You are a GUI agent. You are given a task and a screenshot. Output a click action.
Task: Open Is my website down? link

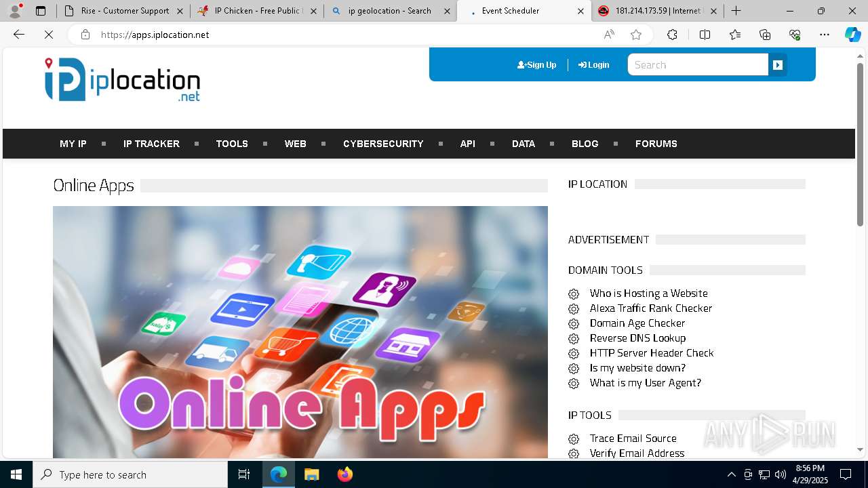(x=637, y=368)
